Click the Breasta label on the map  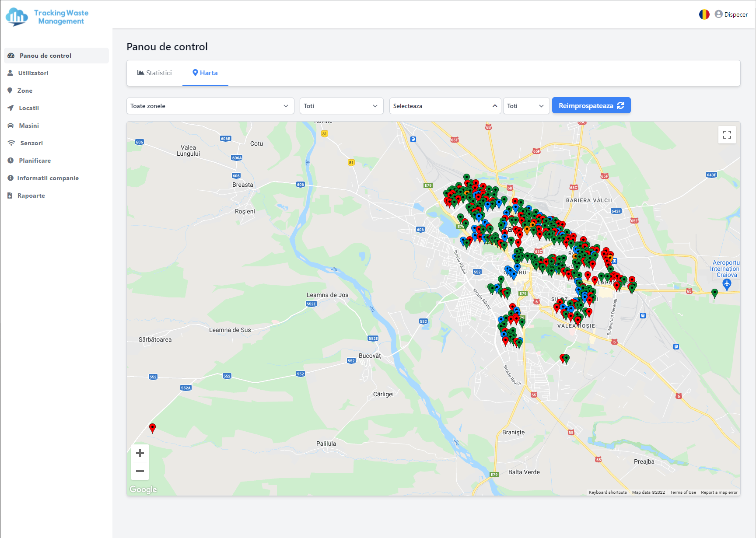coord(243,185)
